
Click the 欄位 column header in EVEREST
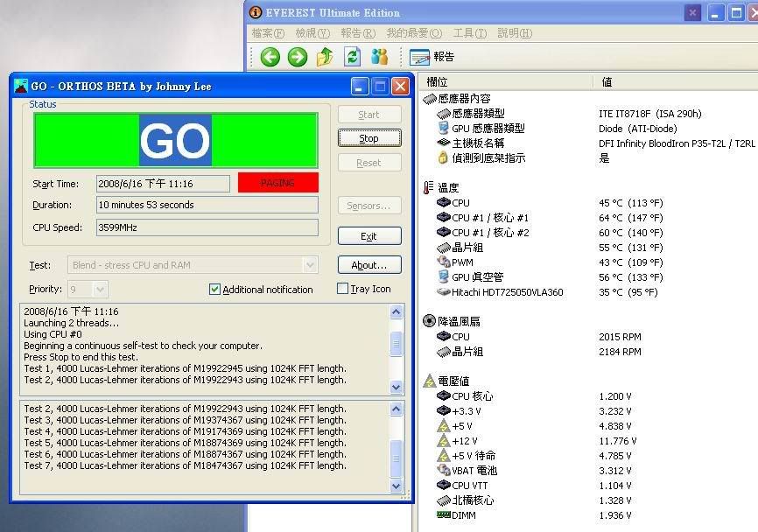click(506, 81)
